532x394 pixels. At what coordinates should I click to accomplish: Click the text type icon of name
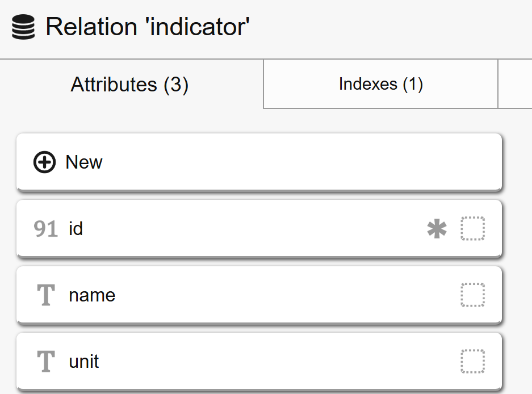click(45, 295)
